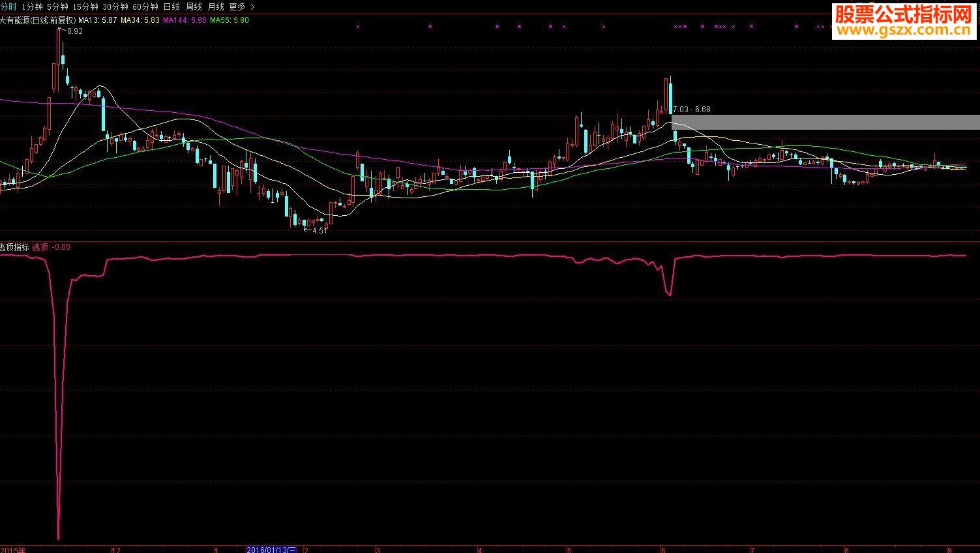This screenshot has width=980, height=553.
Task: Select the MA144: 5.95 indicator label
Action: (185, 20)
